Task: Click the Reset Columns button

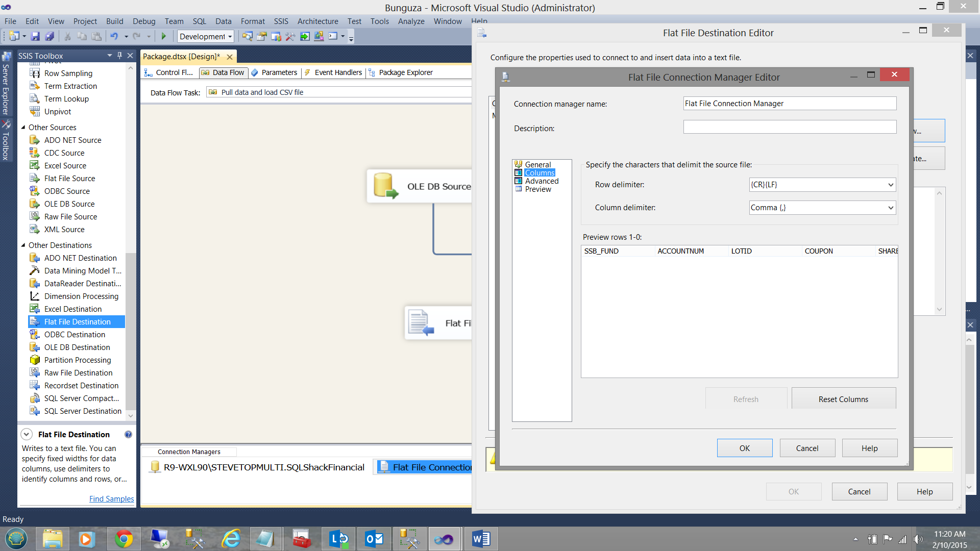Action: [843, 399]
